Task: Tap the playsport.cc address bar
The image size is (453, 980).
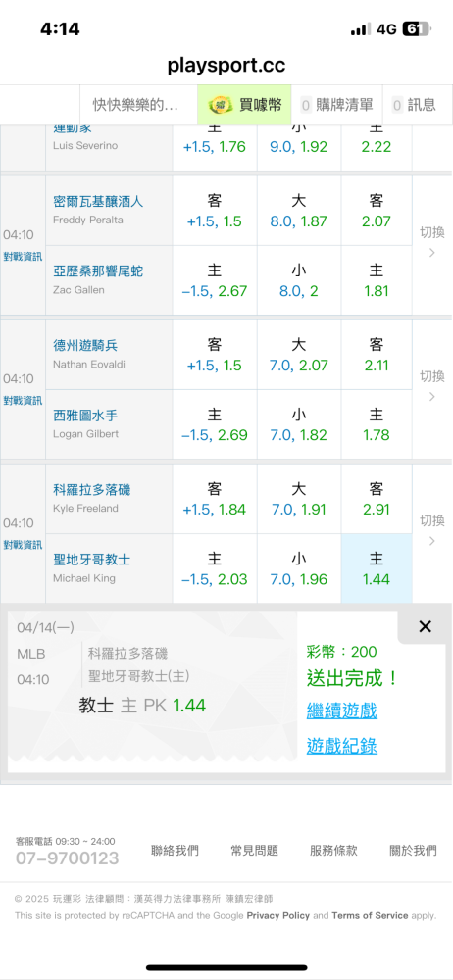Action: pyautogui.click(x=226, y=65)
